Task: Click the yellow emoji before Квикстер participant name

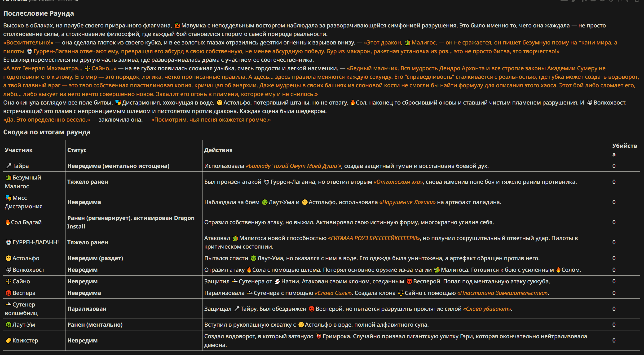Action: coord(9,340)
